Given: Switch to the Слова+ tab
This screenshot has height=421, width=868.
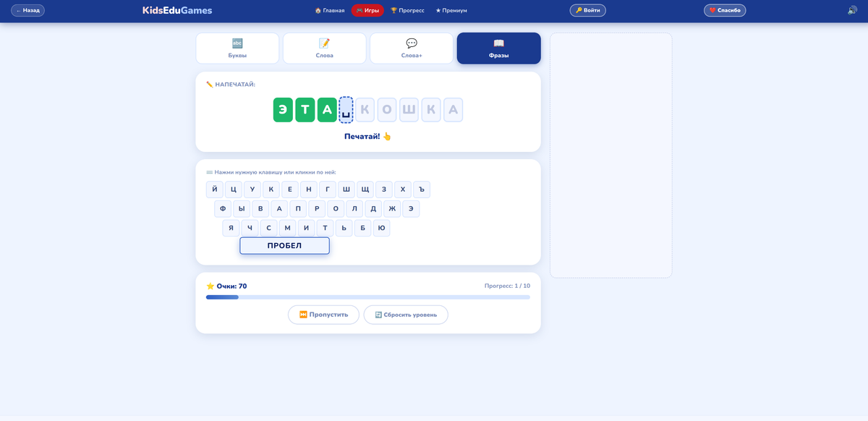Looking at the screenshot, I should point(412,48).
